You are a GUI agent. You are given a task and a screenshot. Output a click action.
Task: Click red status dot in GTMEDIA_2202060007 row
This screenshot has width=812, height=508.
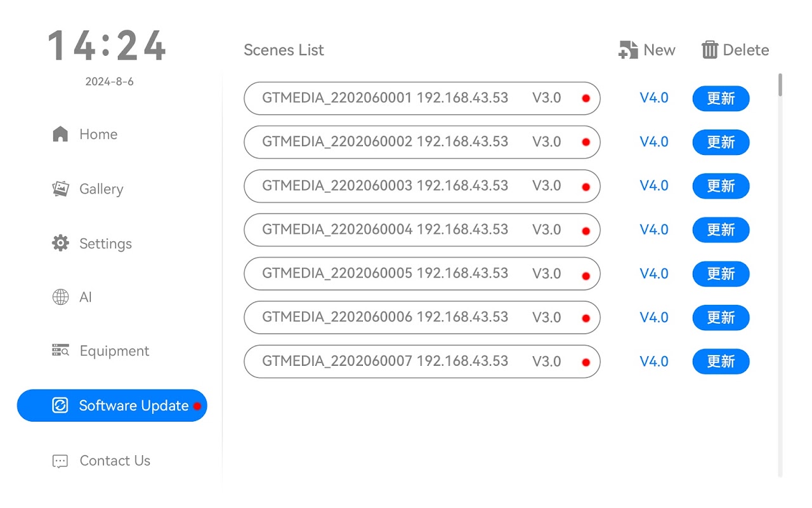click(x=586, y=363)
